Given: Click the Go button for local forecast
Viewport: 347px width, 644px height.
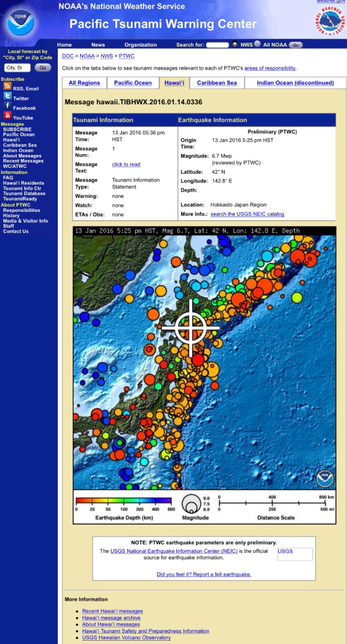Looking at the screenshot, I should (x=43, y=68).
